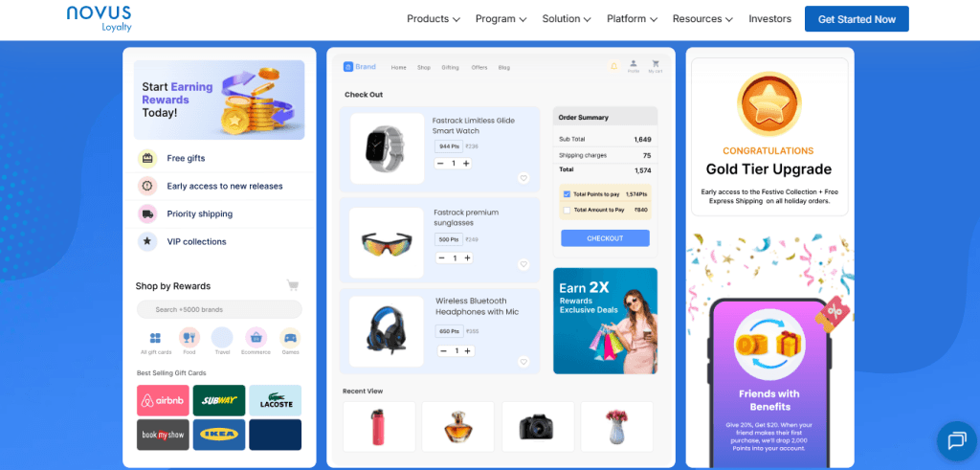This screenshot has width=980, height=470.
Task: Click heart icon on Wireless Bluetooth Headphones
Action: coord(523,362)
